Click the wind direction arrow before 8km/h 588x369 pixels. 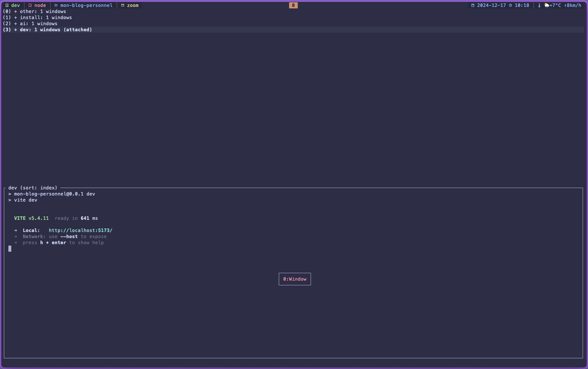pos(565,5)
